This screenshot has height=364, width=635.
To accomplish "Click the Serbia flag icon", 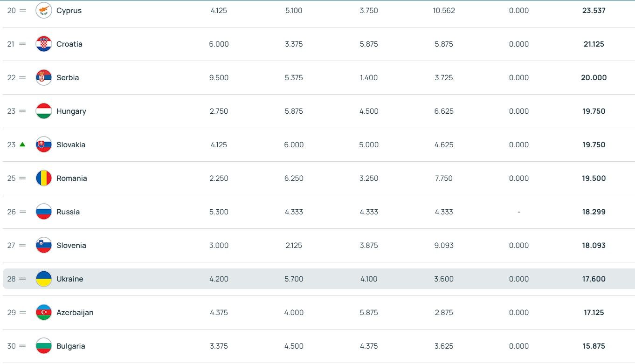I will (x=44, y=77).
